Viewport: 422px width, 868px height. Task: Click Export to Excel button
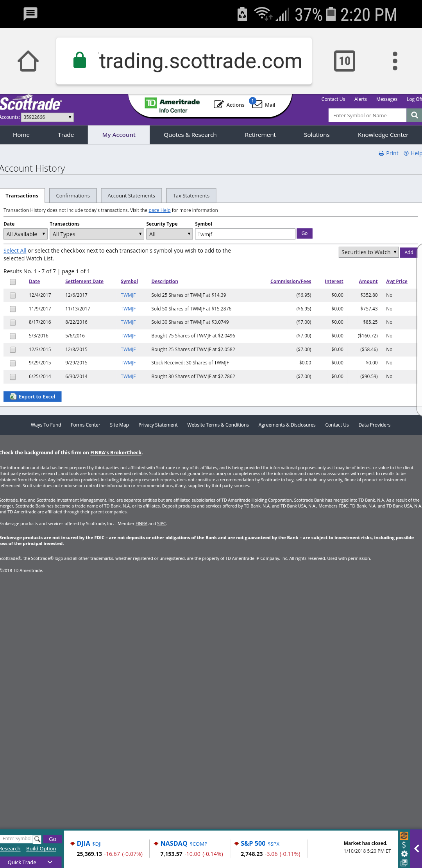click(x=32, y=396)
